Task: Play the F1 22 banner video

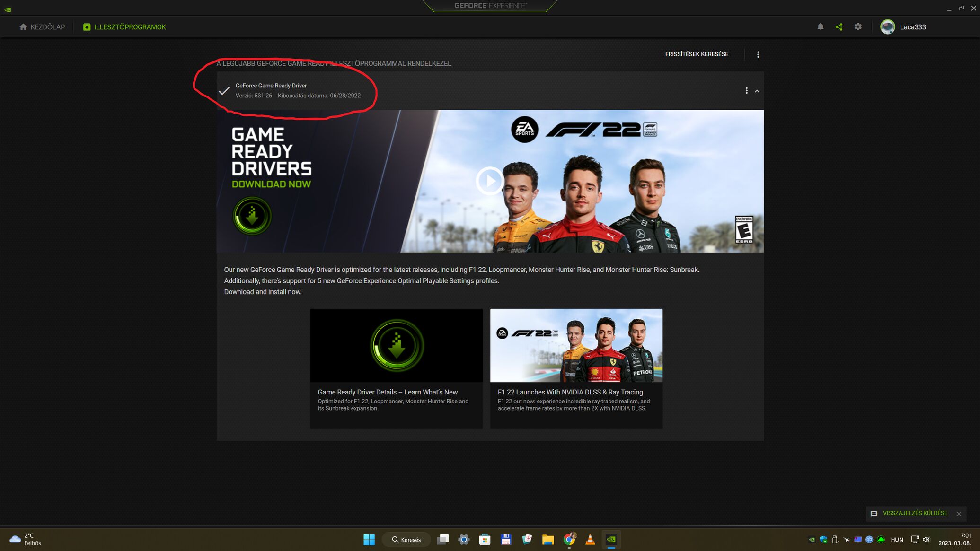Action: coord(489,181)
